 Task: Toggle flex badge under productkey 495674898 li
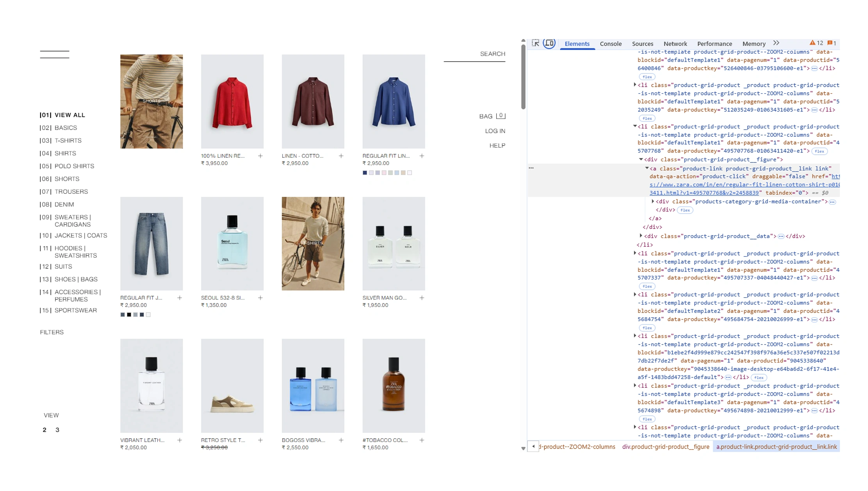pos(647,419)
